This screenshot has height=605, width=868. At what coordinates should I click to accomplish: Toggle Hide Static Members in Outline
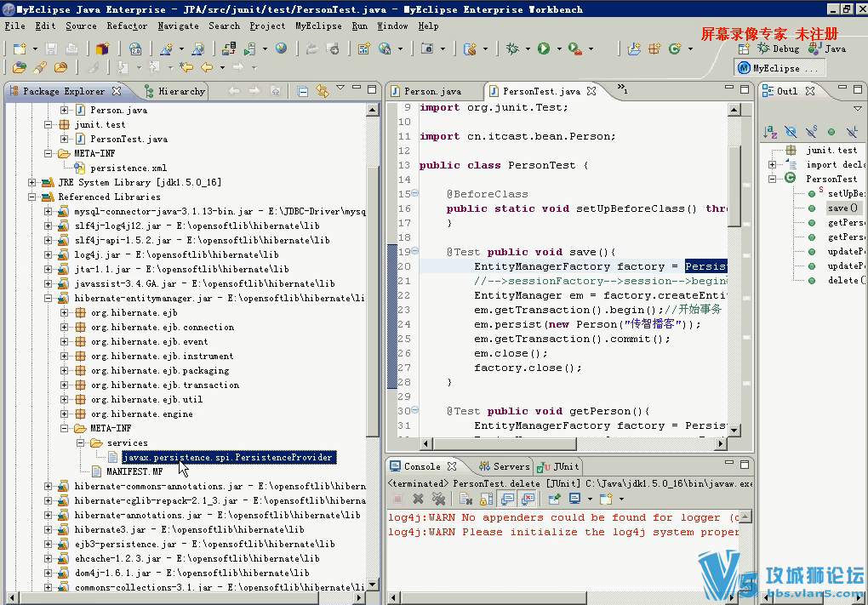pos(811,132)
